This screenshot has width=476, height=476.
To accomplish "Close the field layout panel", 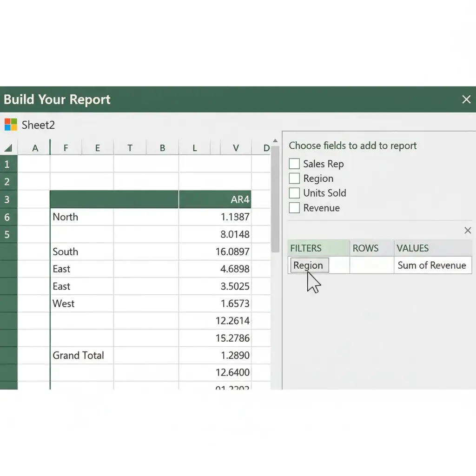I will coord(468,230).
